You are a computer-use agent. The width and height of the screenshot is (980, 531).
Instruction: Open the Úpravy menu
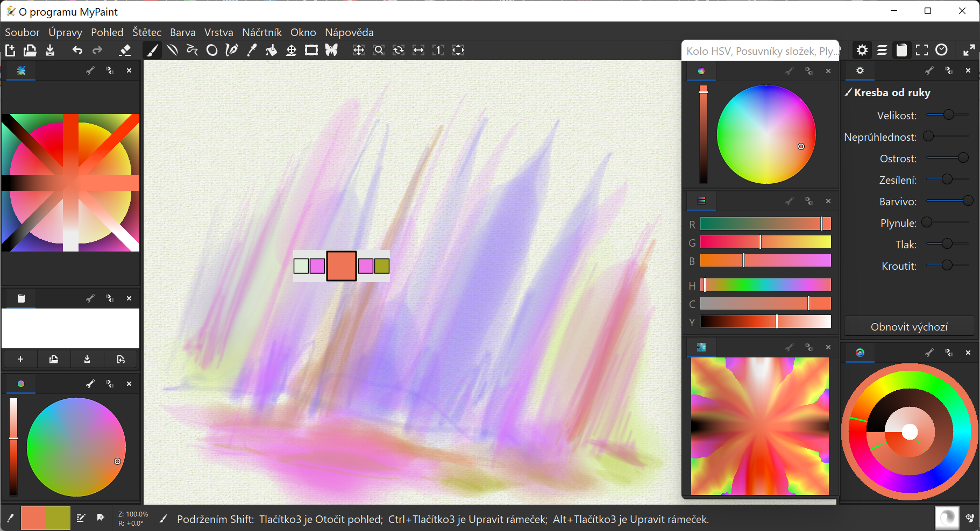point(65,32)
